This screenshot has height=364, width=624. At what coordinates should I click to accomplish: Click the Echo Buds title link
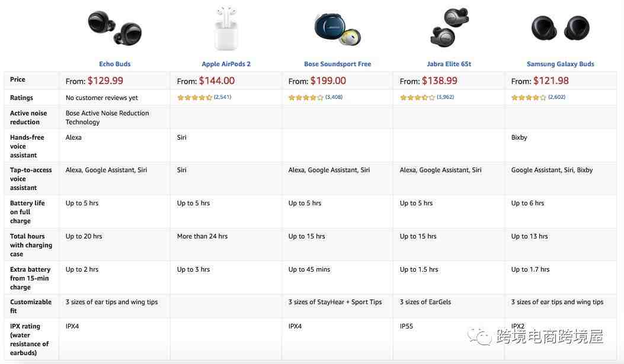(114, 64)
